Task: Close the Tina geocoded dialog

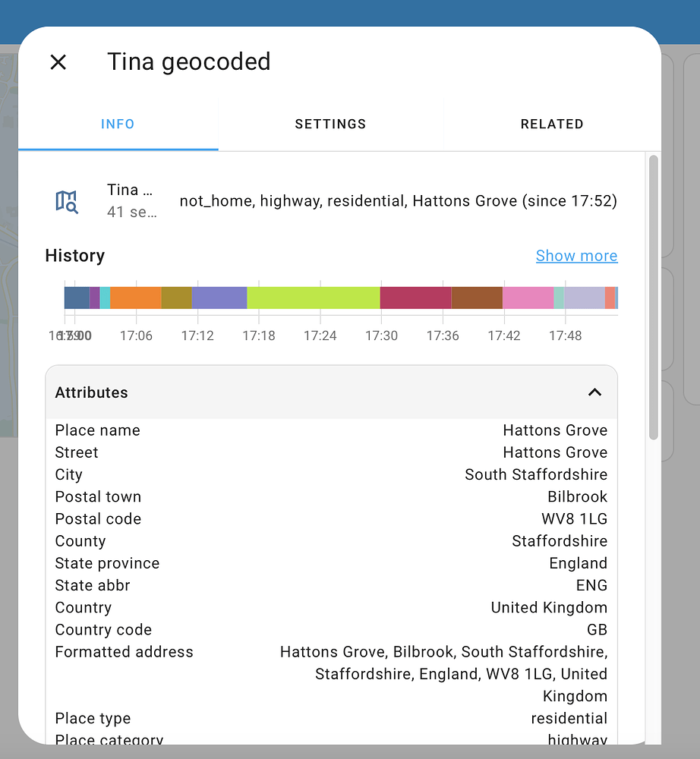Action: (x=58, y=62)
